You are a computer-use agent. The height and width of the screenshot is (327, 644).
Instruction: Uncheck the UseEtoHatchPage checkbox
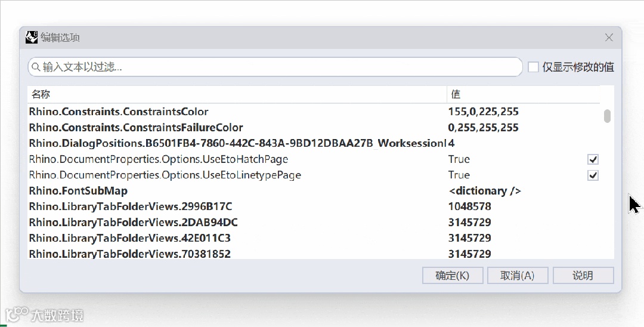(x=593, y=159)
